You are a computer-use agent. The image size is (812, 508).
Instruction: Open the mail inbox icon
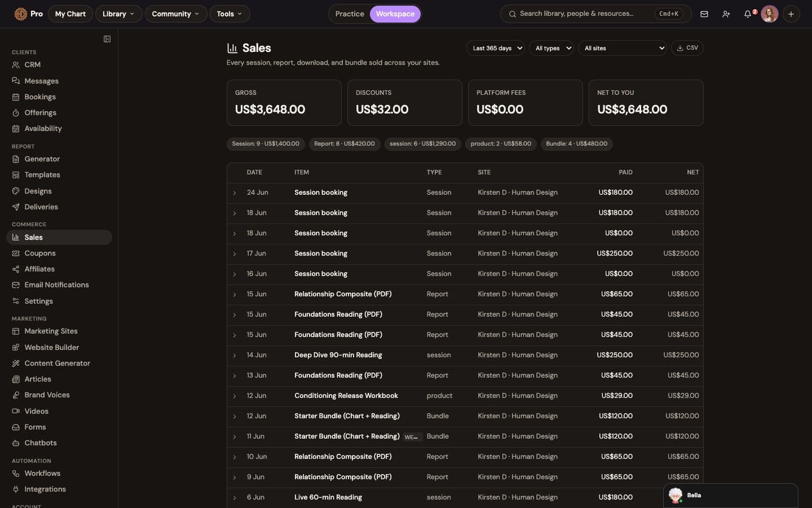(x=704, y=14)
